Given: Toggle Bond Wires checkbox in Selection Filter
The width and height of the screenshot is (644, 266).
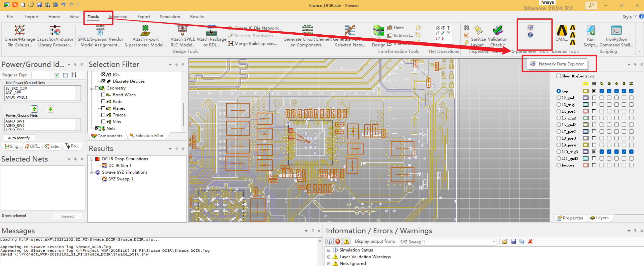Looking at the screenshot, I should tap(103, 94).
